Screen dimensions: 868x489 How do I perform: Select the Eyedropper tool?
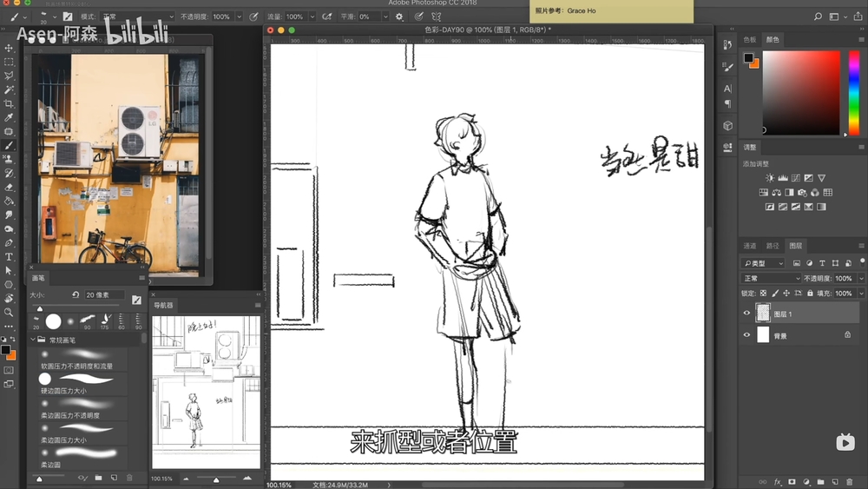(x=9, y=118)
